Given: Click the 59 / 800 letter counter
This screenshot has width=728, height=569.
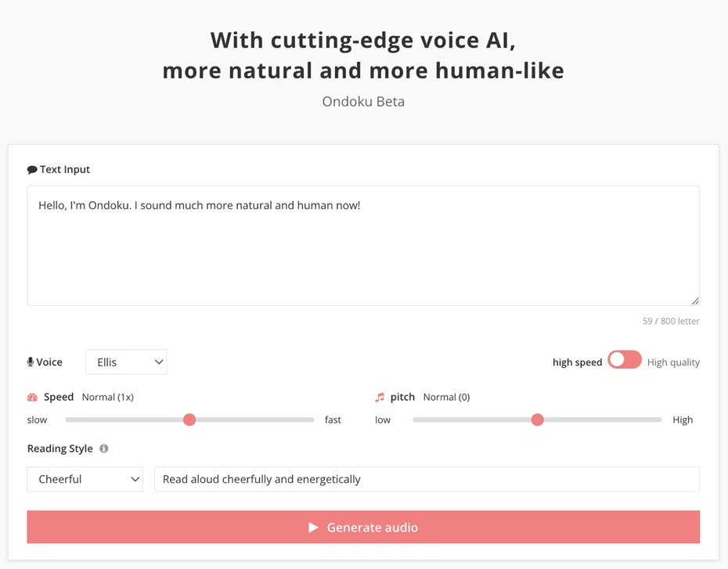Looking at the screenshot, I should tap(671, 321).
